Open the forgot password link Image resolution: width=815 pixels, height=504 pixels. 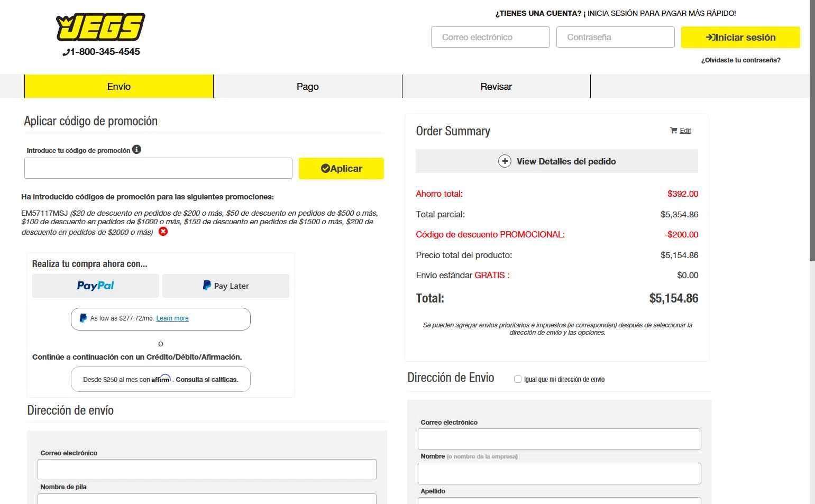(740, 60)
